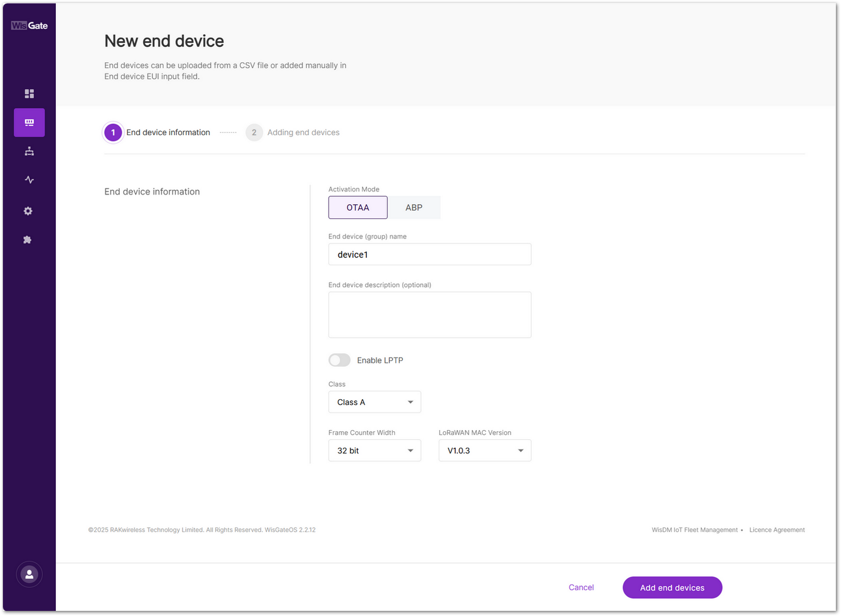Open the network topology sidebar icon
Image resolution: width=841 pixels, height=616 pixels.
[29, 151]
